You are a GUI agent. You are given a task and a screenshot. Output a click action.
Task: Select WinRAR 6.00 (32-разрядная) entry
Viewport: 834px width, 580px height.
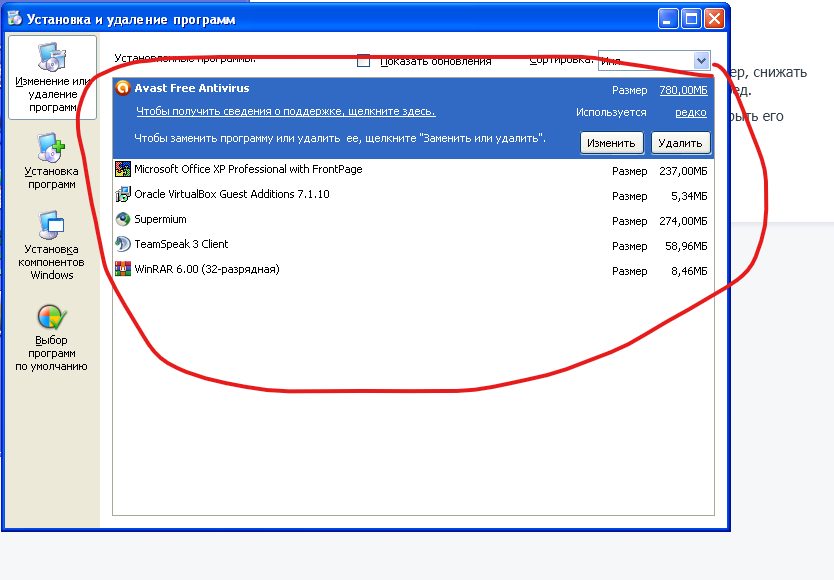click(413, 270)
